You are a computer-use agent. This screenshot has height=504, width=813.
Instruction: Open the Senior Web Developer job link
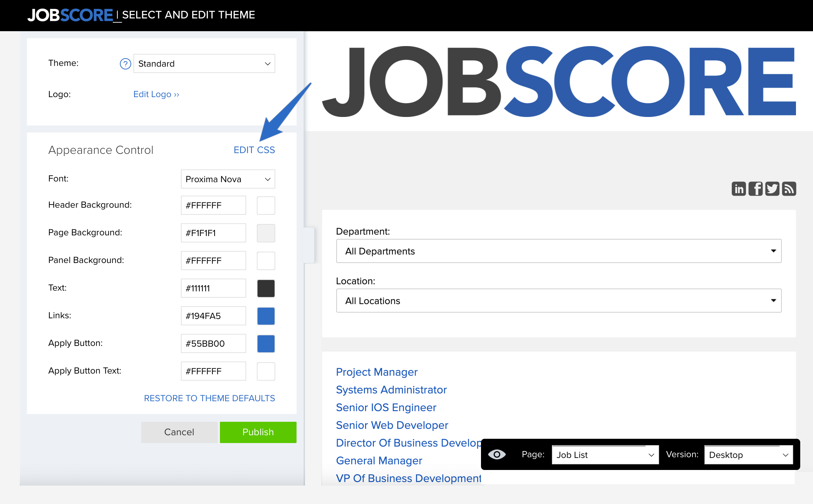point(392,425)
